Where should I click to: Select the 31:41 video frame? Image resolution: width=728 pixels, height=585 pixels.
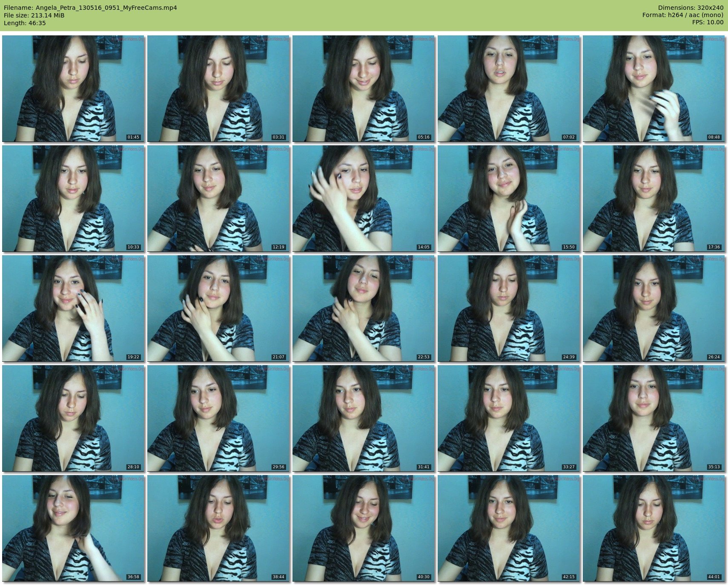364,418
